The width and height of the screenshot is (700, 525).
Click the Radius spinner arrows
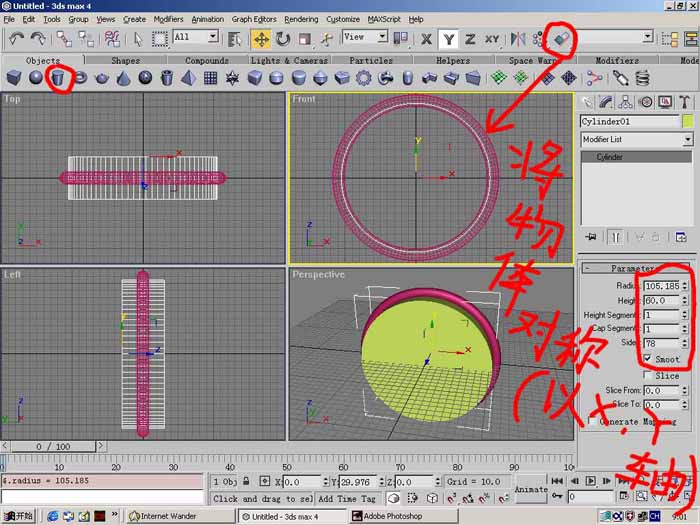[685, 286]
